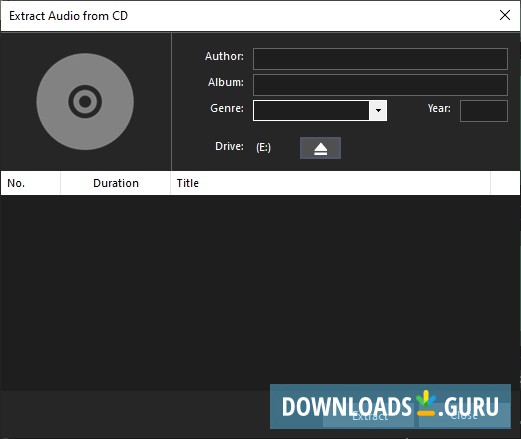
Task: Select the Genre combo box field
Action: point(320,110)
